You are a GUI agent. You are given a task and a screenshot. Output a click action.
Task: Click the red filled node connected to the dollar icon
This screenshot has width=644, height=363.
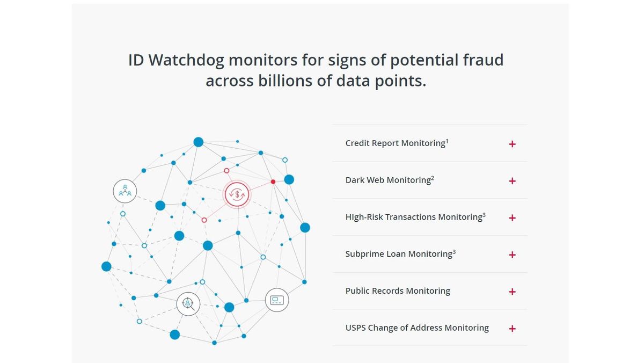273,181
